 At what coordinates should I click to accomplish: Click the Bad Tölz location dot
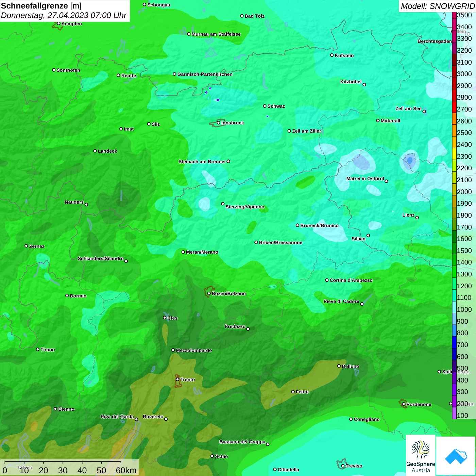[x=242, y=16]
